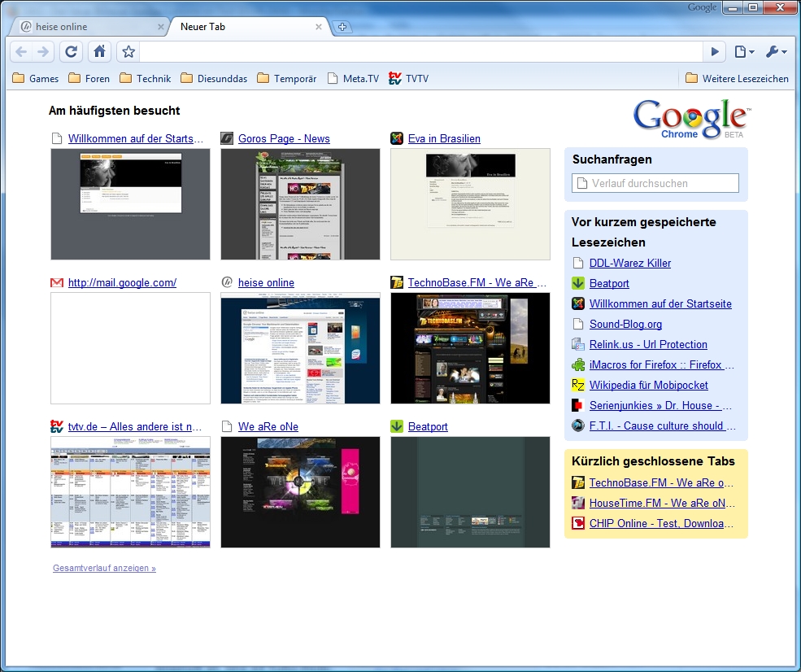Click the Wikipedia für Mobipocket yellow favicon
Image resolution: width=801 pixels, height=672 pixels.
coord(577,386)
